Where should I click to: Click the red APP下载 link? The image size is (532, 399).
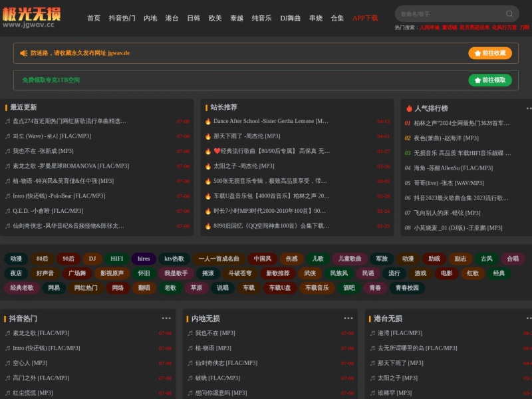tap(365, 18)
